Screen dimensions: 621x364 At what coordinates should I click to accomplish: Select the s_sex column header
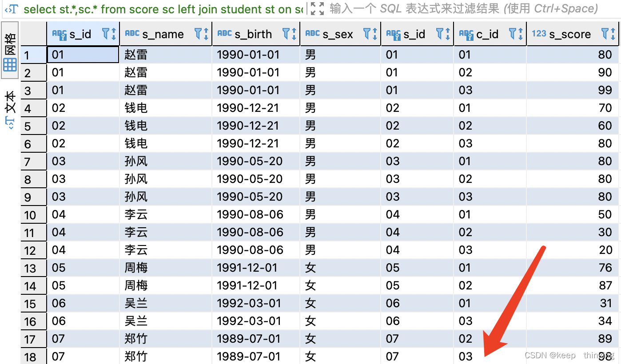point(341,34)
